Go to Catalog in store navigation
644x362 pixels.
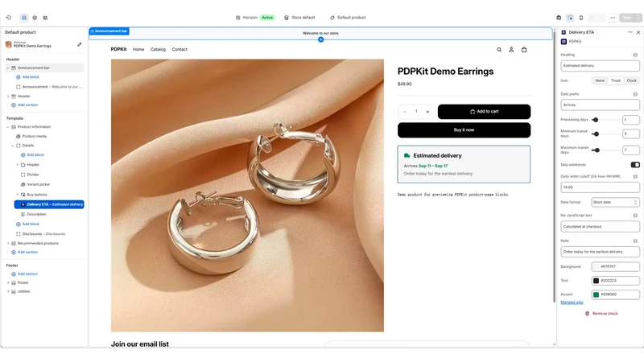[158, 50]
